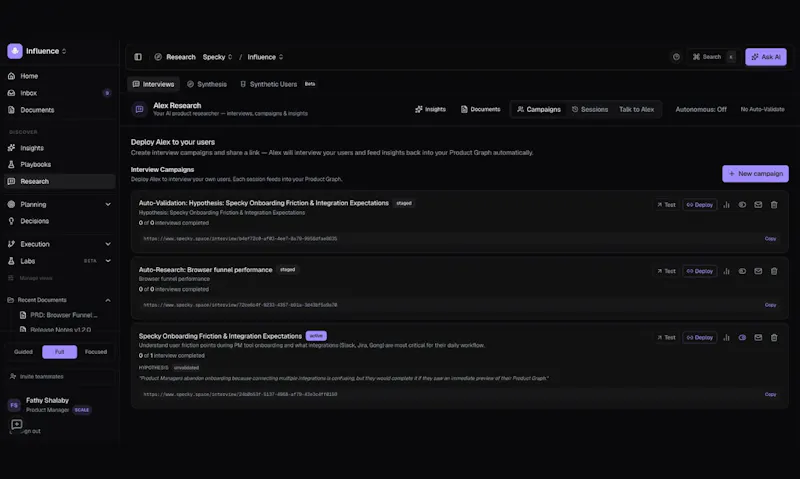Toggle status of the Auto-Validation campaign

click(742, 205)
